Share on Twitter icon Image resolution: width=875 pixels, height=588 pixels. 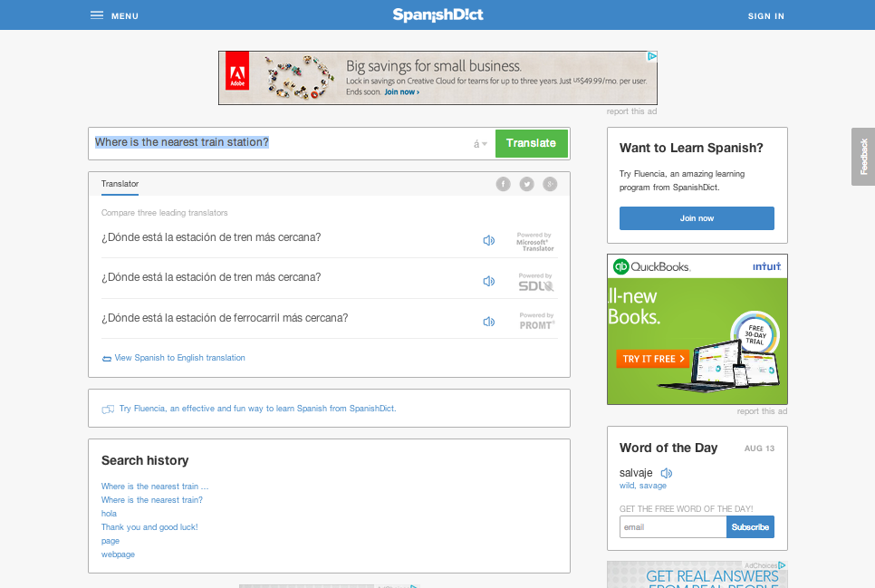point(527,184)
